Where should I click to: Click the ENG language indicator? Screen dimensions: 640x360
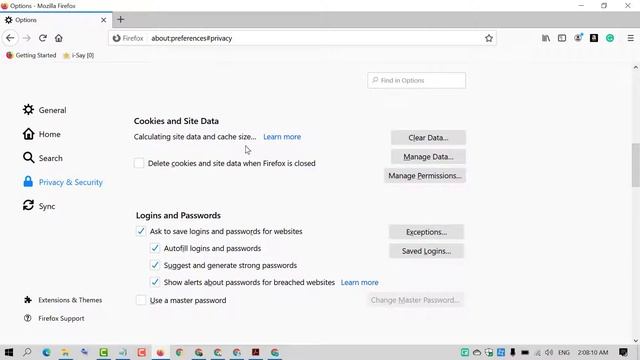(564, 352)
